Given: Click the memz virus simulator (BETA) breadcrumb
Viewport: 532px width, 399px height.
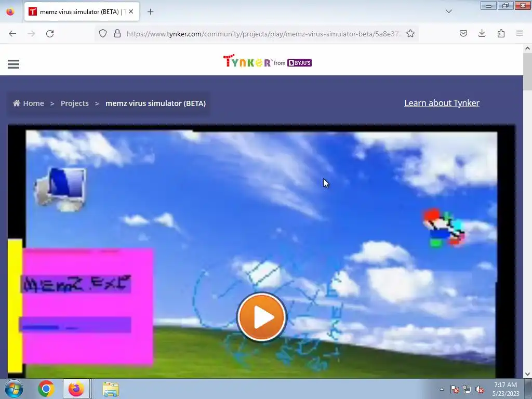Looking at the screenshot, I should (155, 103).
